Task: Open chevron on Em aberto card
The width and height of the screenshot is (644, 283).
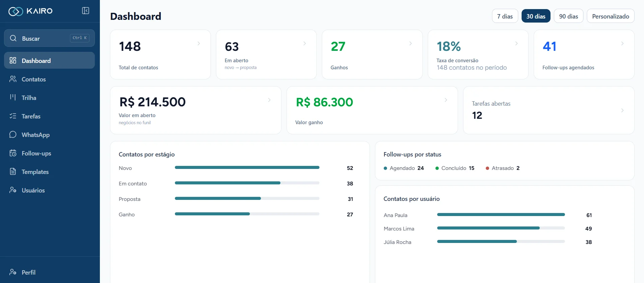Action: 305,43
